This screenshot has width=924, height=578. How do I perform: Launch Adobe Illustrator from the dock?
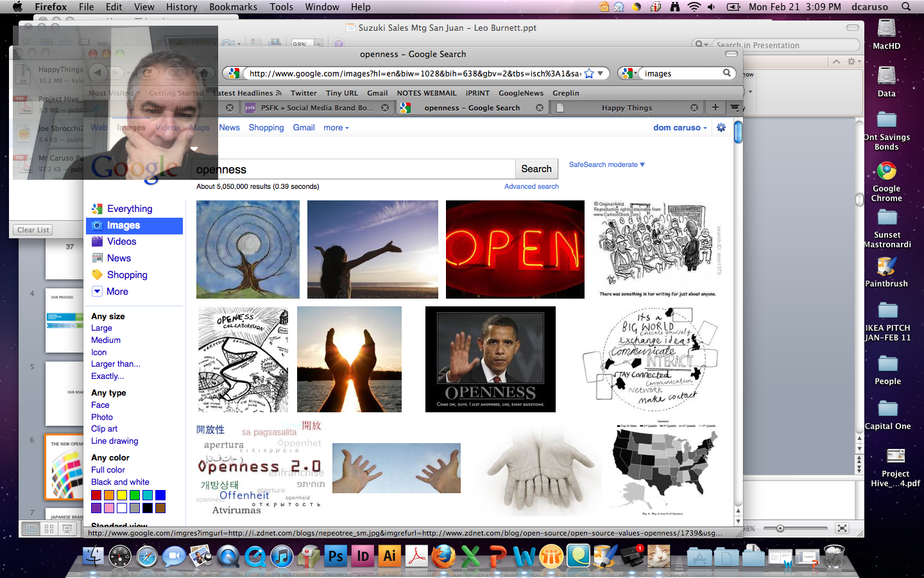tap(389, 556)
